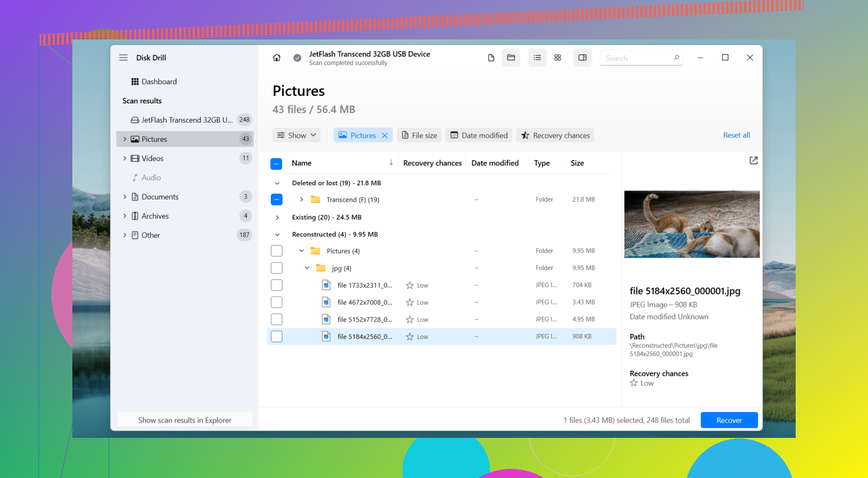
Task: Switch to file view icon
Action: click(x=491, y=58)
